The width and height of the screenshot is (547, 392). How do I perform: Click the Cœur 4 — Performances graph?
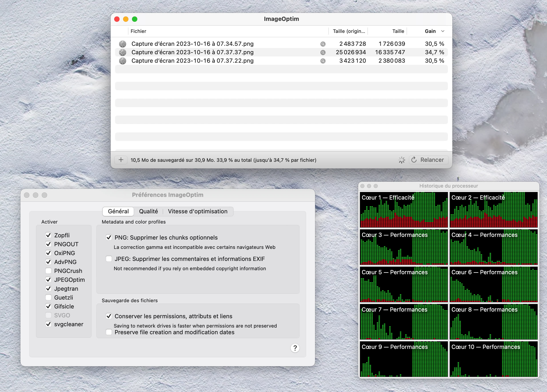(x=494, y=247)
